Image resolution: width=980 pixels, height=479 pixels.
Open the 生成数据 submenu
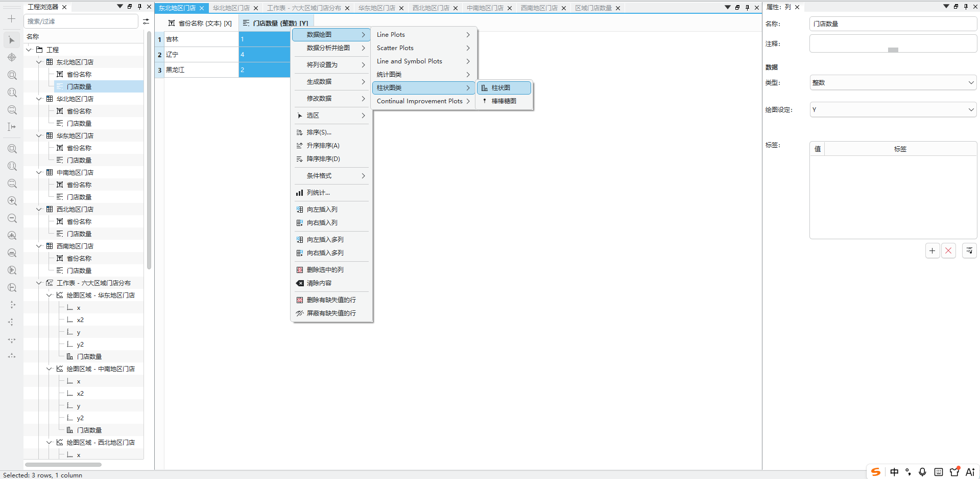pos(332,82)
